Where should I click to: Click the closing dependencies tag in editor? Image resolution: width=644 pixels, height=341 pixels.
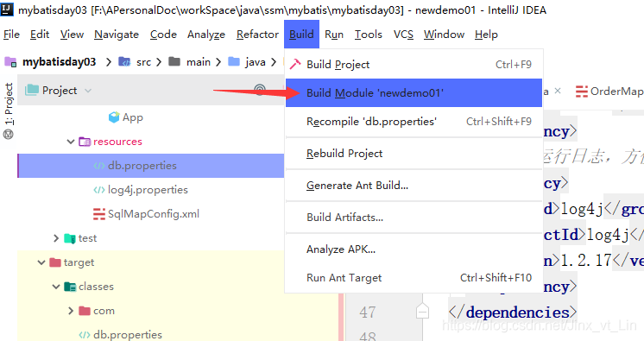point(513,313)
